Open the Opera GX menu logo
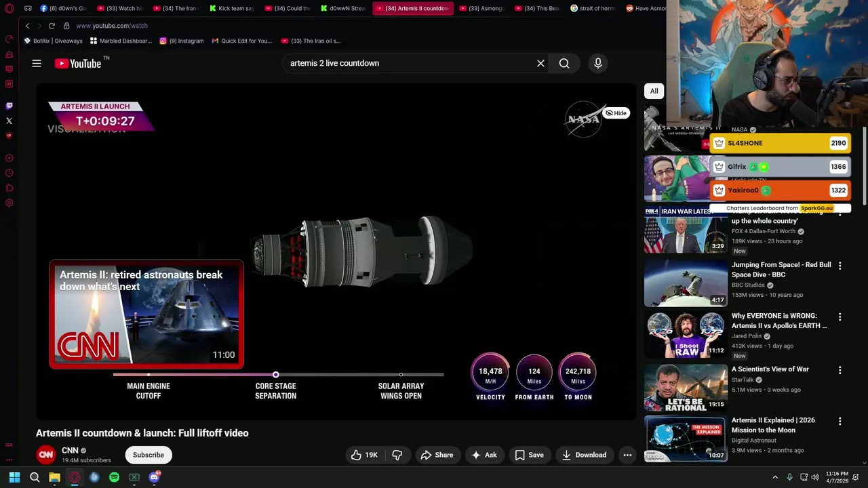Screen dimensions: 868x488 [x=9, y=8]
